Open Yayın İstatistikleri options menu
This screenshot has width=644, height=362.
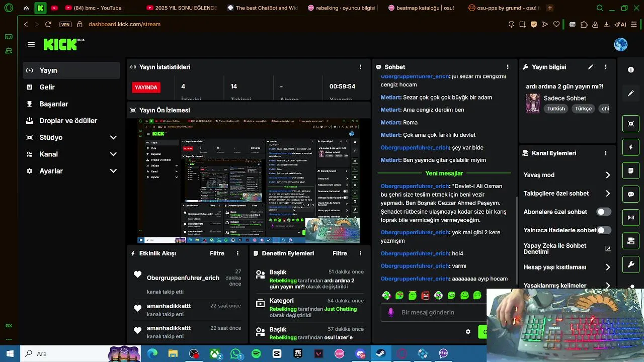point(360,67)
